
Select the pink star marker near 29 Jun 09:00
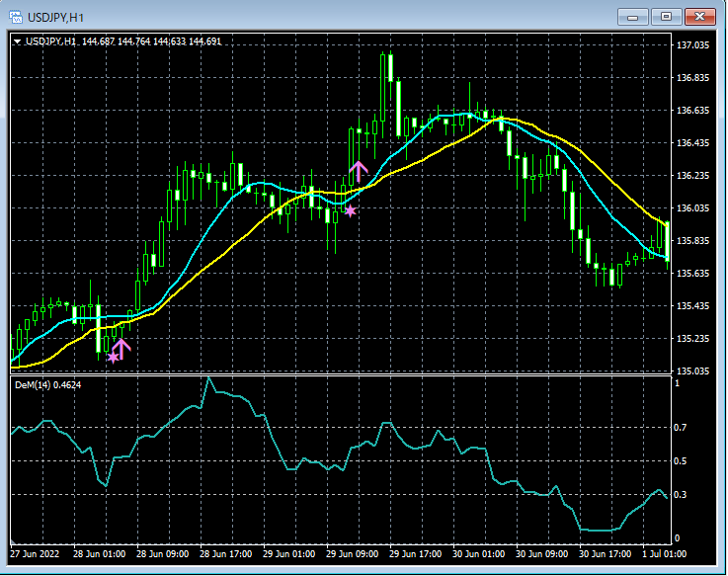[350, 210]
